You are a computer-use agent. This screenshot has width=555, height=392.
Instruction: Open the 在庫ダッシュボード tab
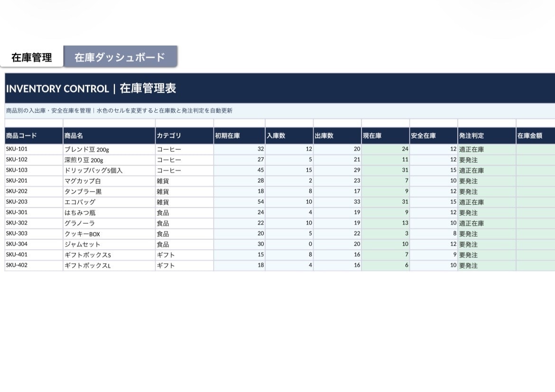coord(120,56)
